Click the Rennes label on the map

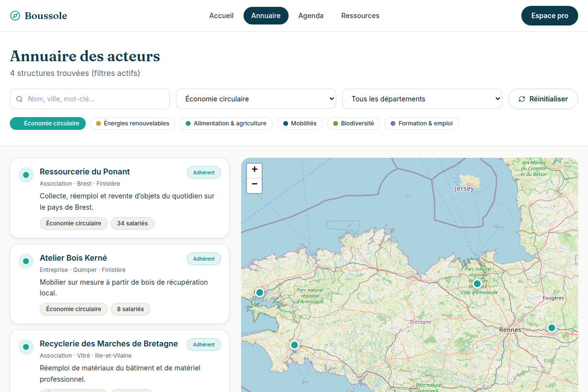coord(510,330)
